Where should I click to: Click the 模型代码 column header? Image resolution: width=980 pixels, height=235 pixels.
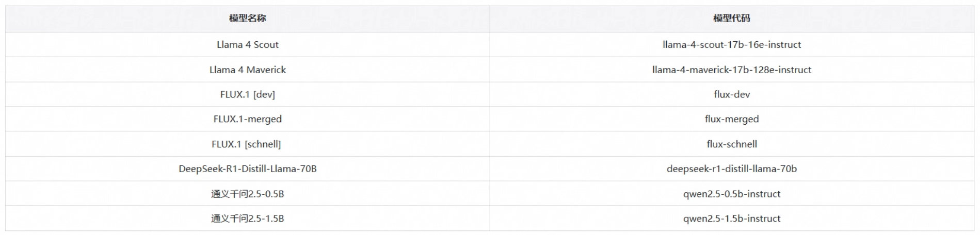pyautogui.click(x=731, y=19)
